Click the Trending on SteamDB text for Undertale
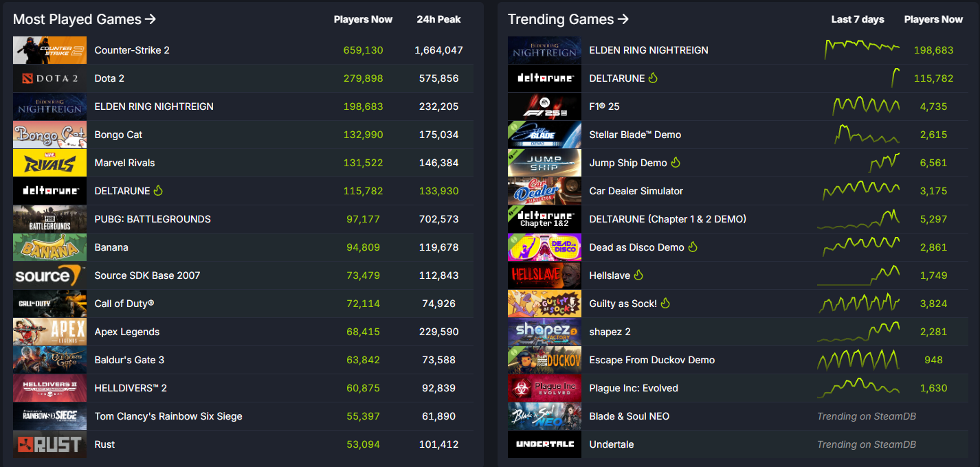The width and height of the screenshot is (980, 467). coord(866,444)
